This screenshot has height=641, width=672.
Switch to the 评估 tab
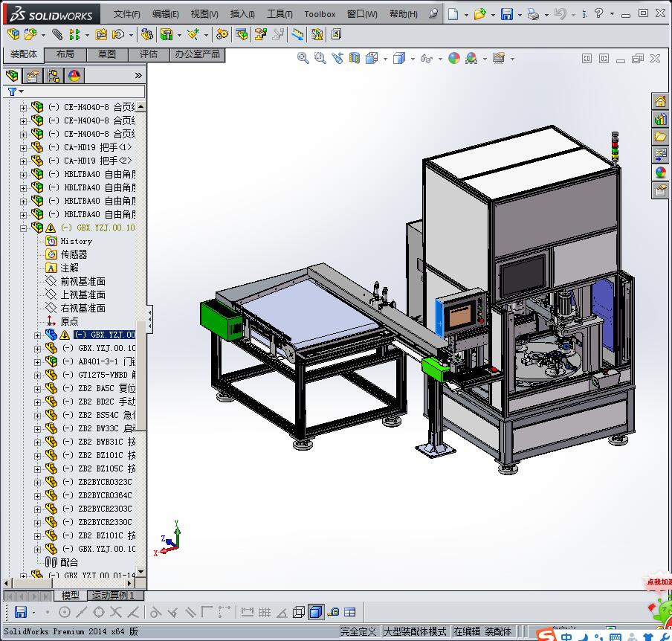click(149, 54)
